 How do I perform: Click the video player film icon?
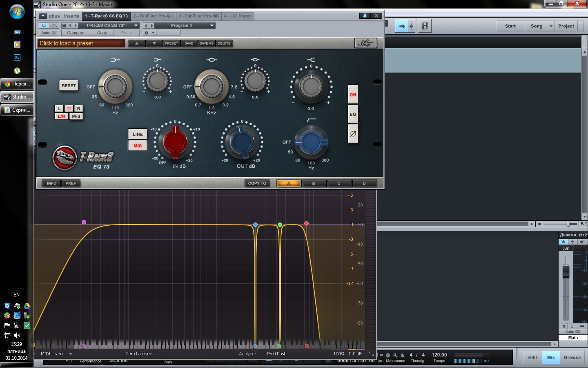pos(425,26)
